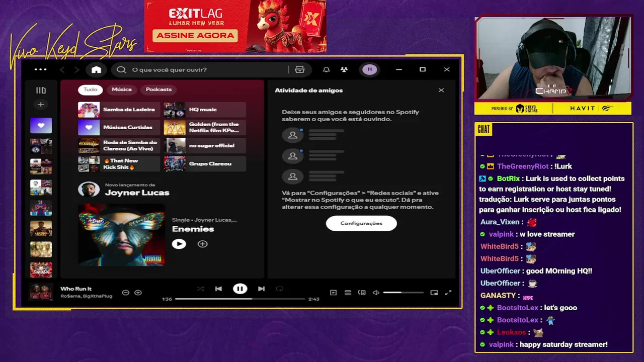
Task: Click chat username 'TheGreenyRiot' beside '!Lurk'
Action: pyautogui.click(x=522, y=166)
